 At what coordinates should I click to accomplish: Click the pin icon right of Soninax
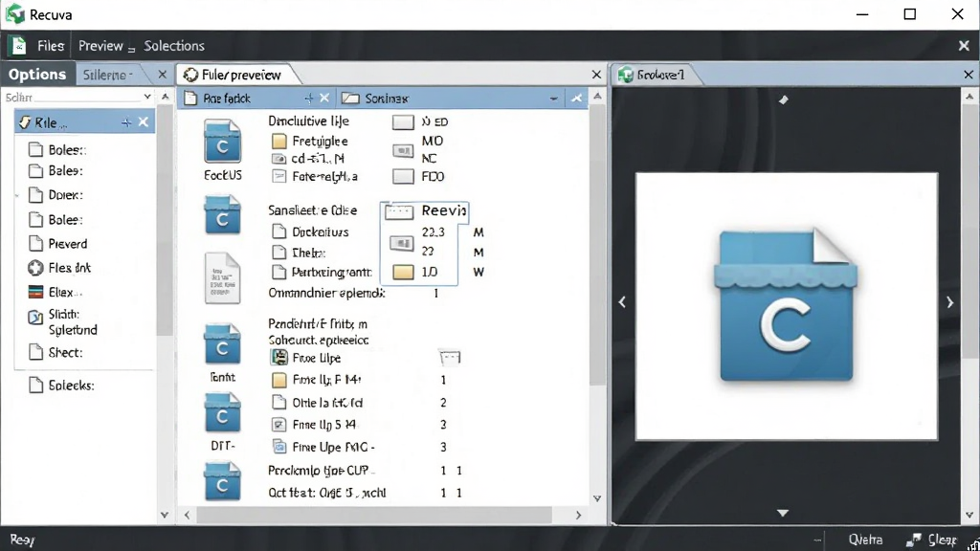[576, 99]
